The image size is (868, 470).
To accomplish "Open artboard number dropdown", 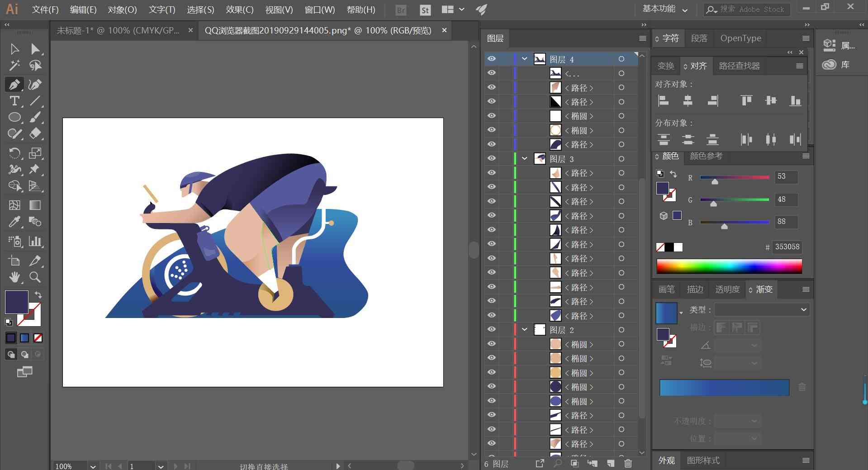I will 161,466.
